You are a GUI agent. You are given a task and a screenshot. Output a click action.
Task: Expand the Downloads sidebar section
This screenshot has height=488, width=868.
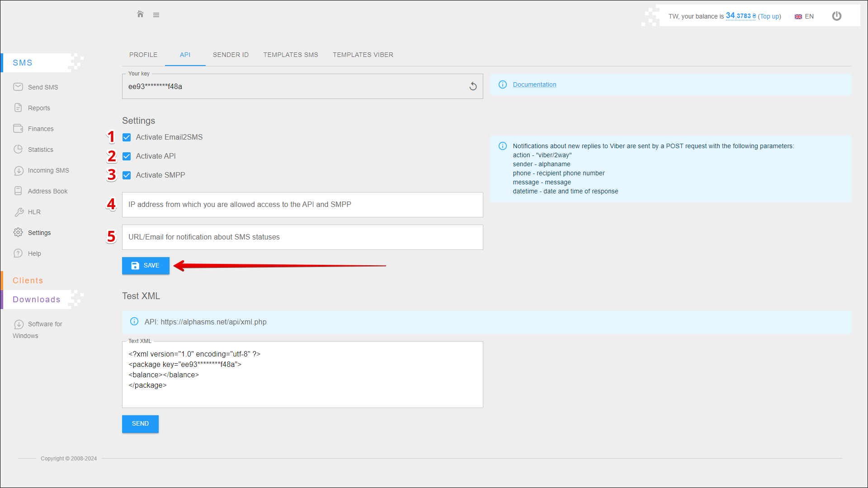tap(36, 300)
